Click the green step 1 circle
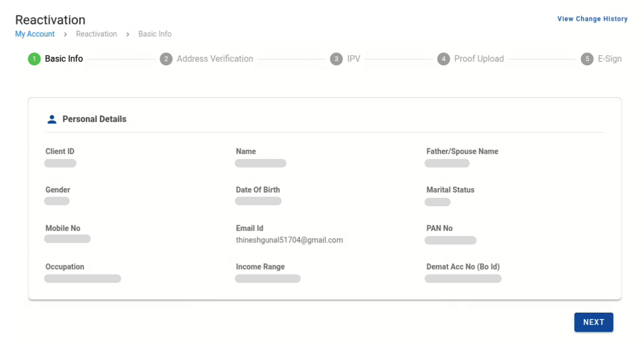 (34, 59)
